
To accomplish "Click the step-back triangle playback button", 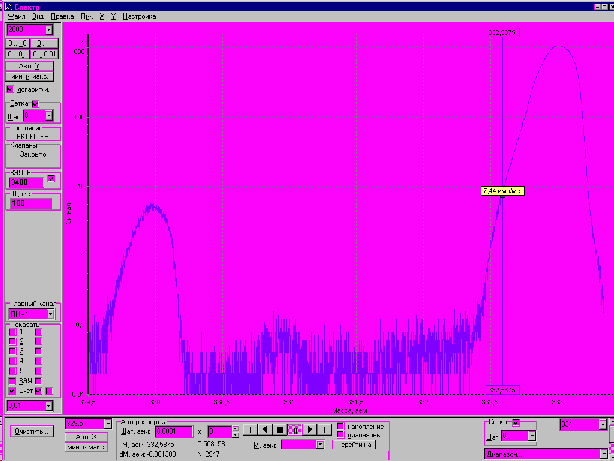I will point(266,430).
